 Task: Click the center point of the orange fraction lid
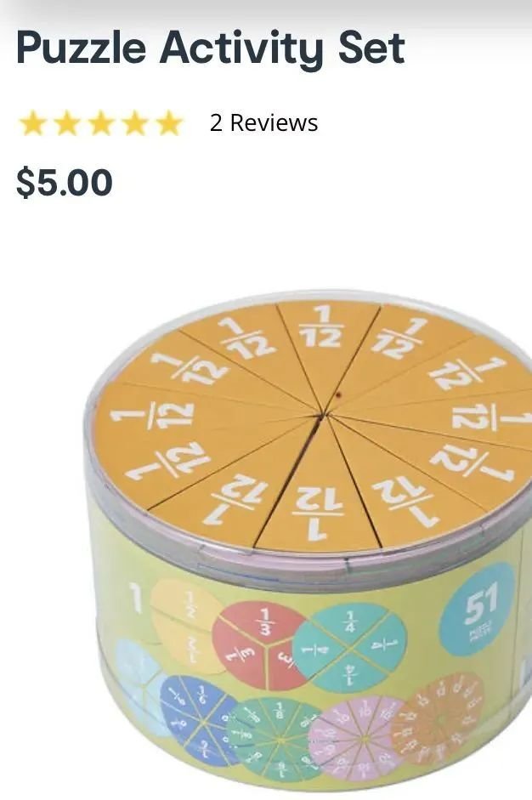point(321,416)
